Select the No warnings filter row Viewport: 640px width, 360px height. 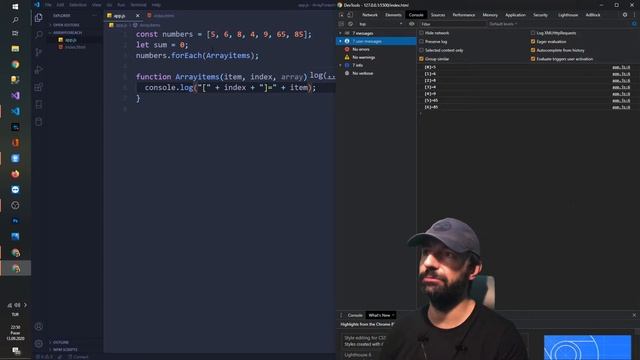pos(376,58)
